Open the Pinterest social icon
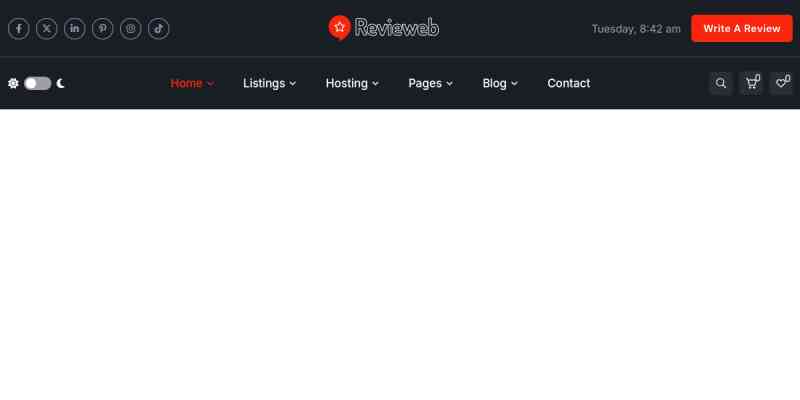800x400 pixels. click(103, 29)
